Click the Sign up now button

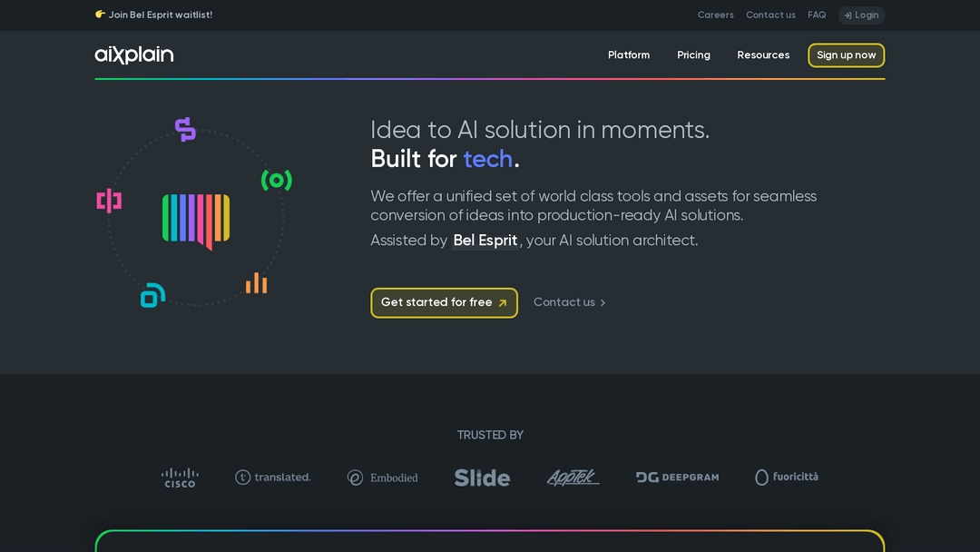pos(847,55)
